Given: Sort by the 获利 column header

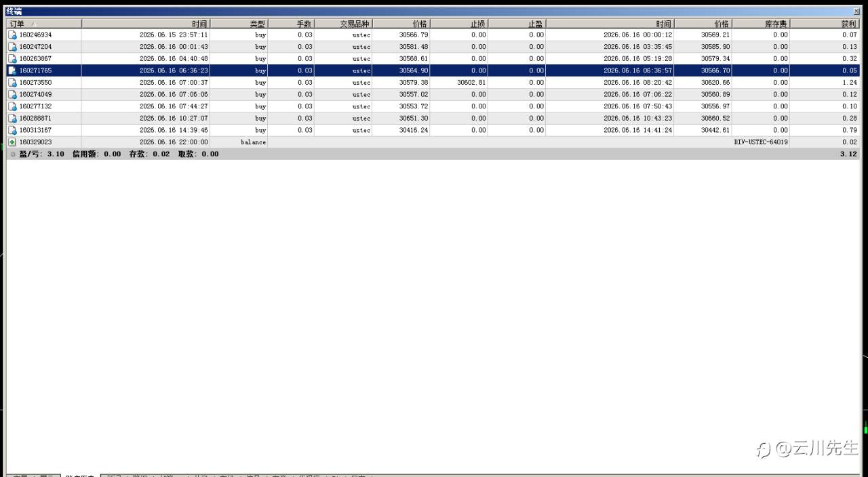Looking at the screenshot, I should pyautogui.click(x=825, y=24).
